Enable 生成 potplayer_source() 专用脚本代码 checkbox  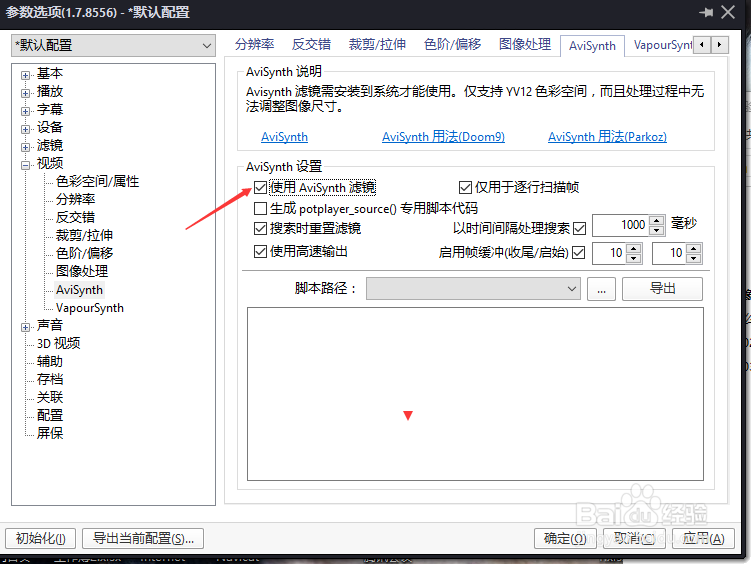pyautogui.click(x=260, y=209)
